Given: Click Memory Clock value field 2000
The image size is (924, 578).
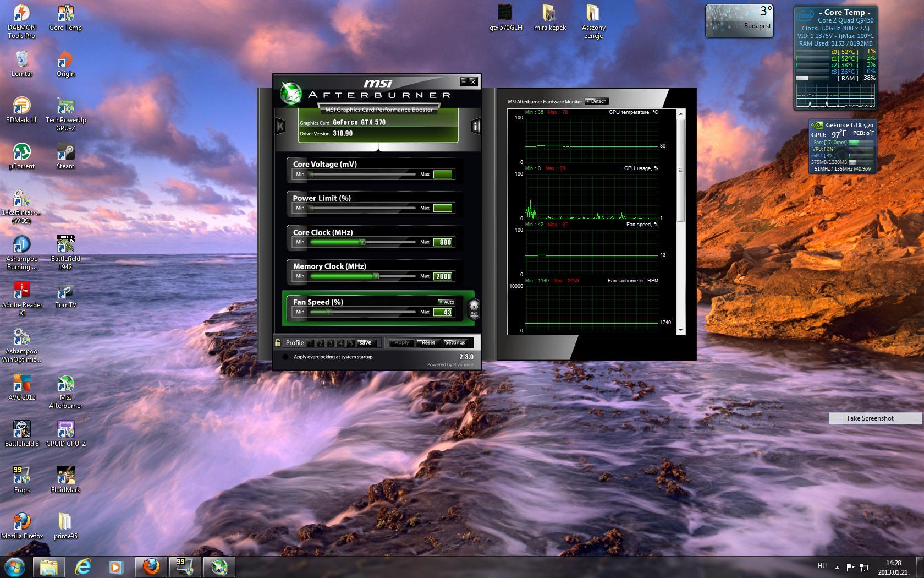Looking at the screenshot, I should point(443,276).
